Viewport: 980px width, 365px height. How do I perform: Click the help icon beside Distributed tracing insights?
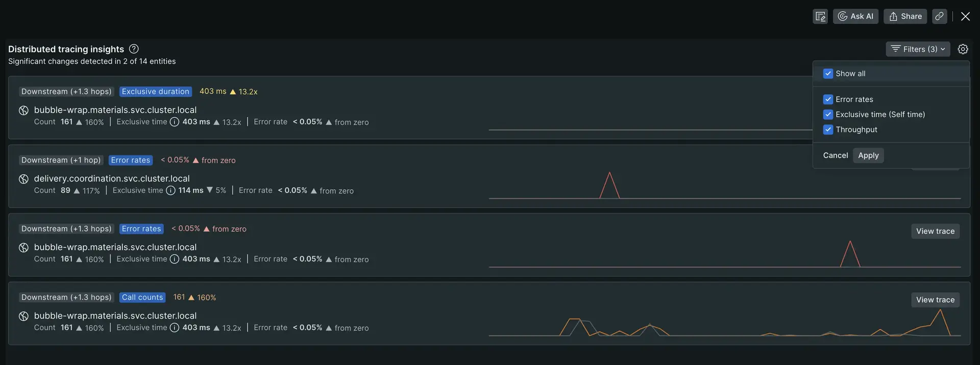tap(134, 49)
